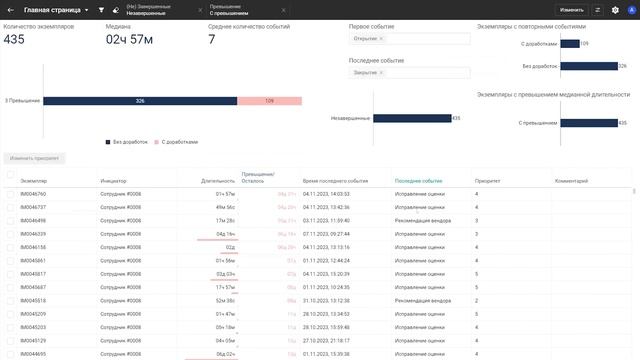Open instance IM0045518 in the table
This screenshot has width=640, height=360.
pyautogui.click(x=33, y=301)
